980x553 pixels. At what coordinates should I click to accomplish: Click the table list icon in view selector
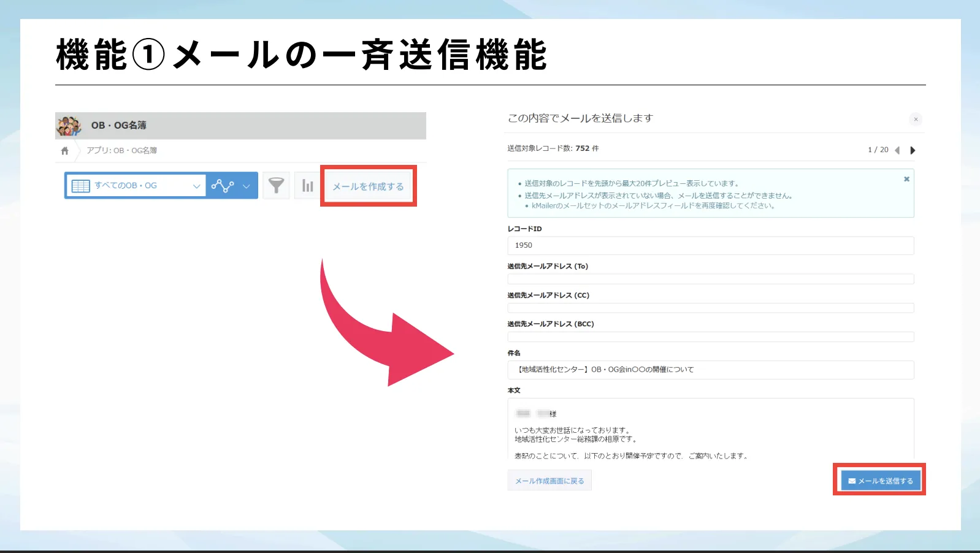[x=80, y=186]
